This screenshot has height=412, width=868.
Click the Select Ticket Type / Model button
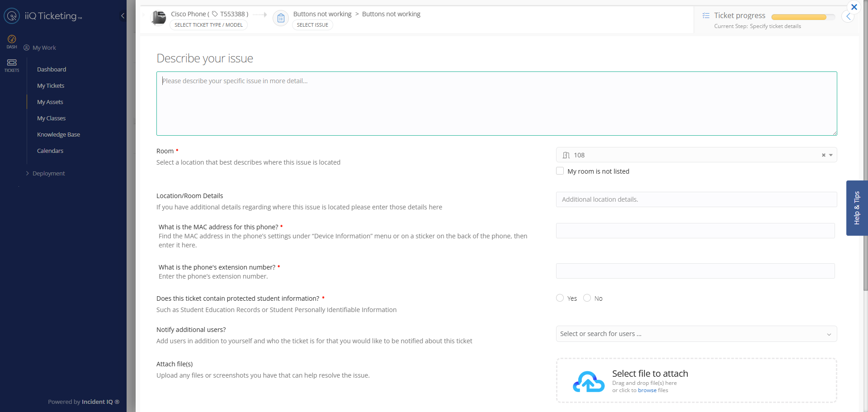[208, 25]
